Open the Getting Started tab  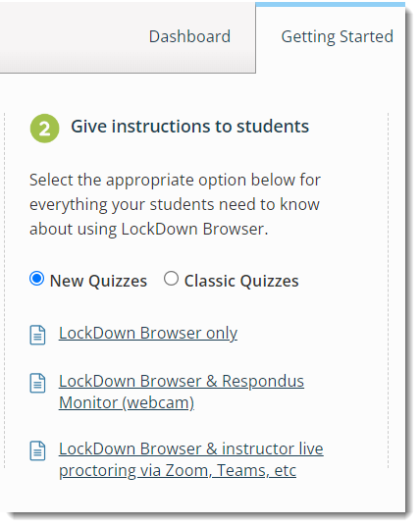[337, 36]
